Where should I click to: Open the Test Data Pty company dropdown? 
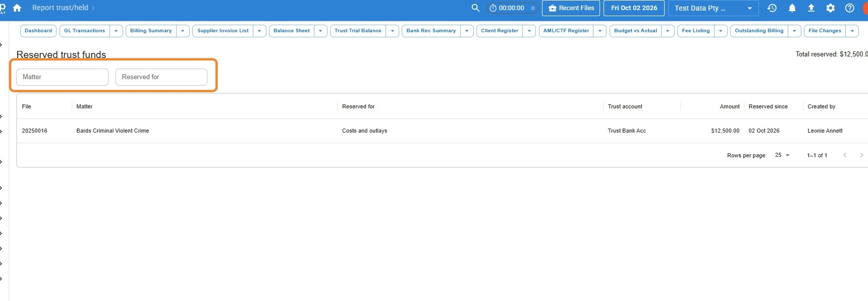tap(713, 8)
